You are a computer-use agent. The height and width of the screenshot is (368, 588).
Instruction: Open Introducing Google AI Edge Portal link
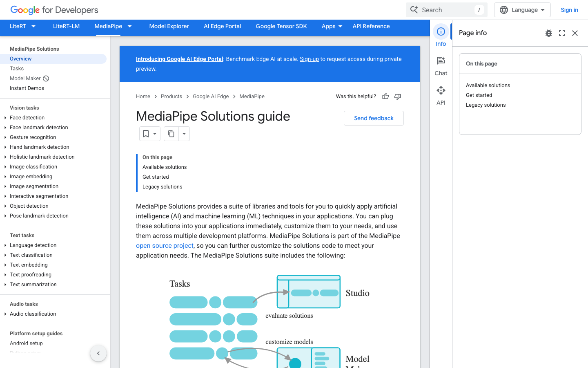(x=180, y=59)
